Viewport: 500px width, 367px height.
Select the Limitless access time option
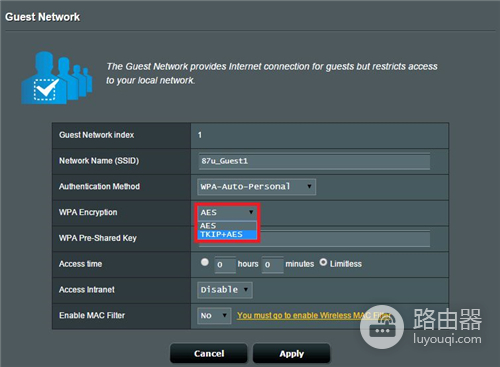tap(323, 262)
